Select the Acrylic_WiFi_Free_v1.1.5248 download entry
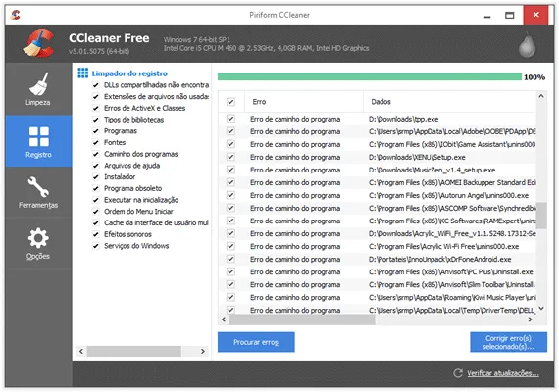Screen dimensions: 559x392 pos(452,233)
